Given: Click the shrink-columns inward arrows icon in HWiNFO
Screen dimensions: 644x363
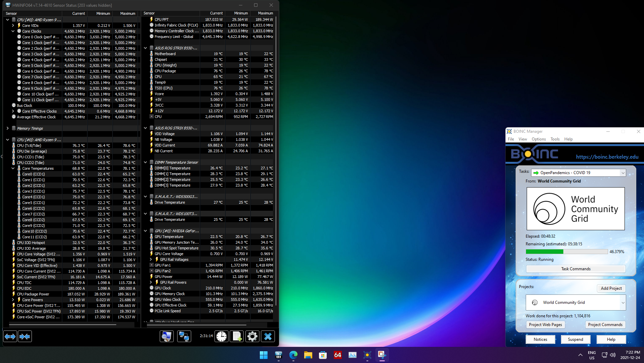Looking at the screenshot, I should tap(25, 336).
